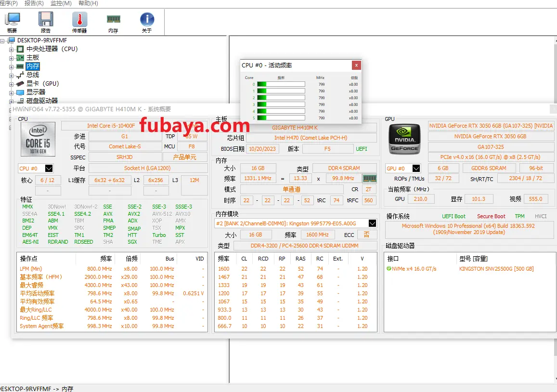
Task: Click the 1331.1 MHz memory frequency value
Action: point(258,178)
